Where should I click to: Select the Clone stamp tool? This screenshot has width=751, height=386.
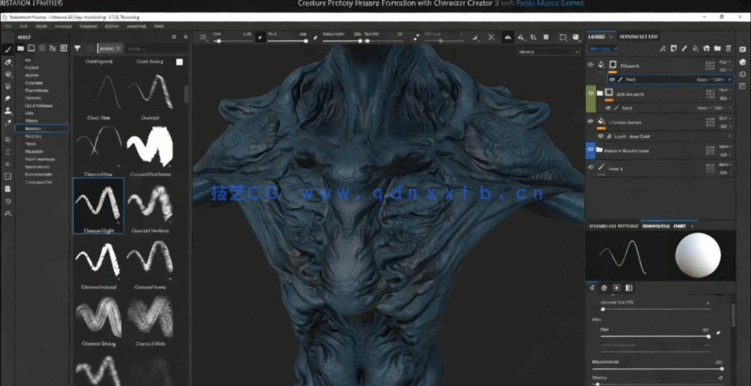point(8,111)
